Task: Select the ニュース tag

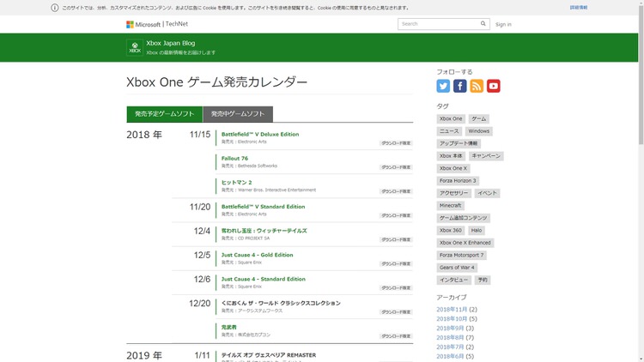Action: pyautogui.click(x=449, y=131)
